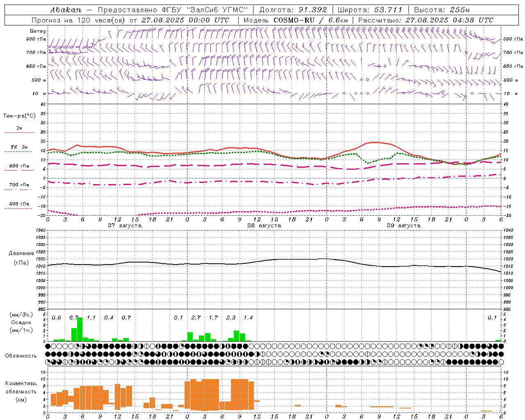Click the "(мм/3ч.)" unit label

21,315
